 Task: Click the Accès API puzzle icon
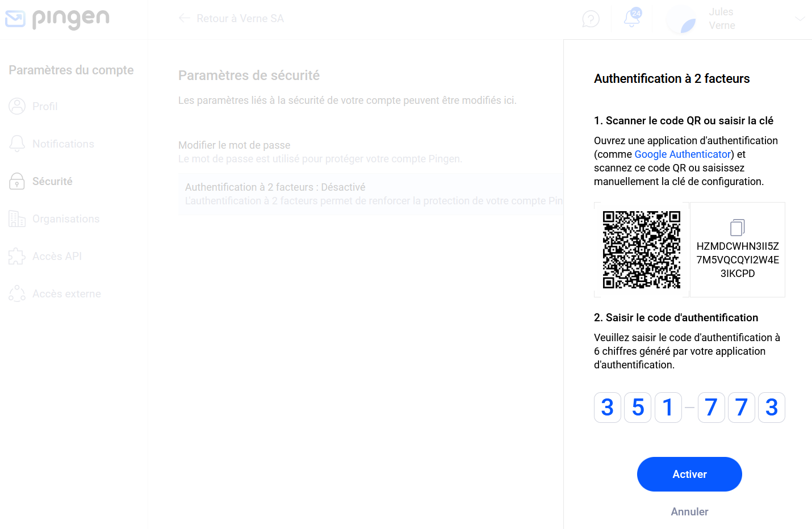[17, 256]
